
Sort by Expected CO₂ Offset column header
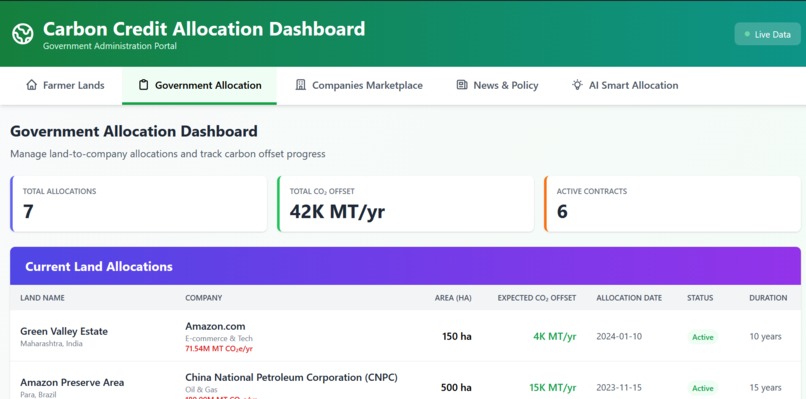[x=537, y=298]
